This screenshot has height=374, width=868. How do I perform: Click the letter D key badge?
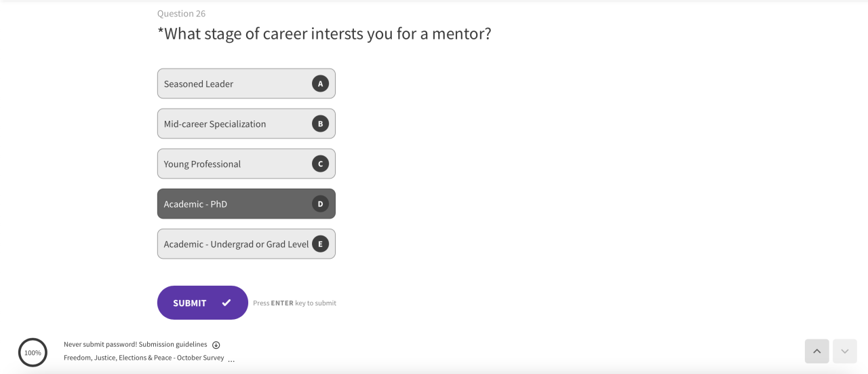point(320,204)
